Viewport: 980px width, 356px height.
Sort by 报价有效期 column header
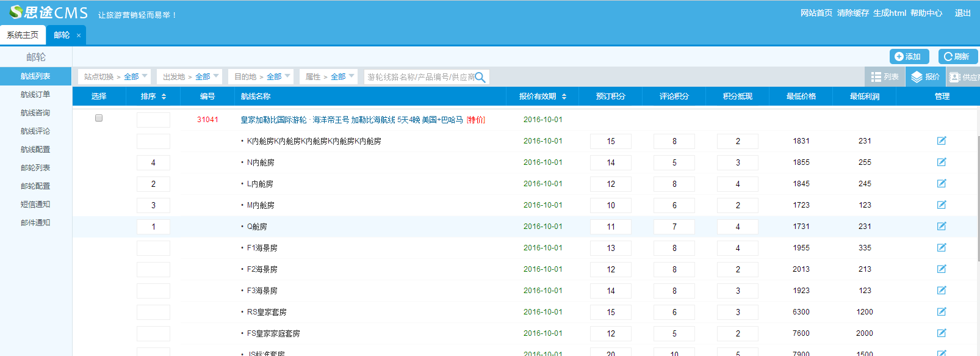[542, 96]
